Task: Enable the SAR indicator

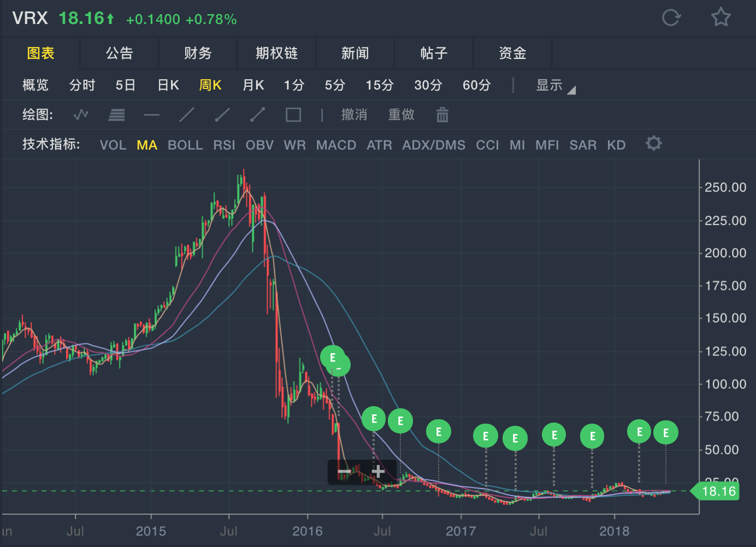Action: click(583, 145)
